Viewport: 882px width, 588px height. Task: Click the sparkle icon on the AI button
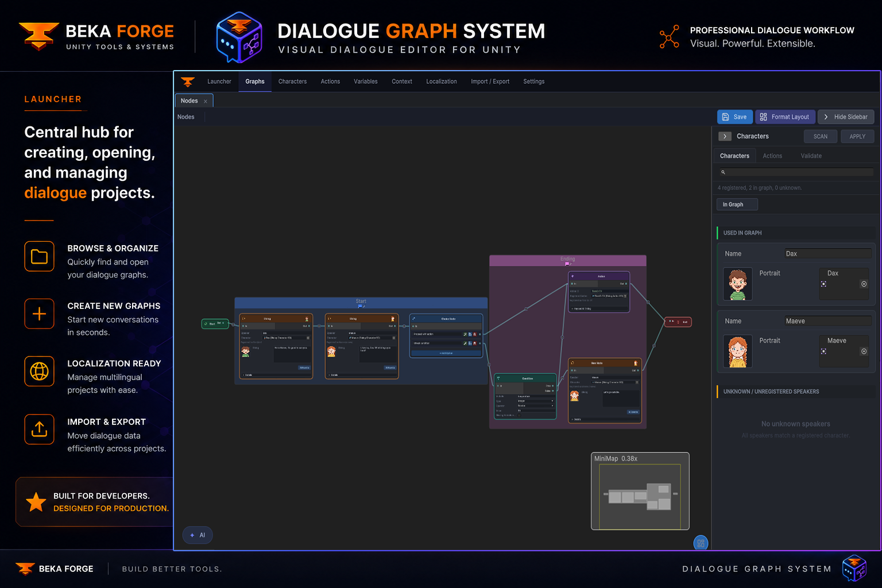[x=192, y=535]
